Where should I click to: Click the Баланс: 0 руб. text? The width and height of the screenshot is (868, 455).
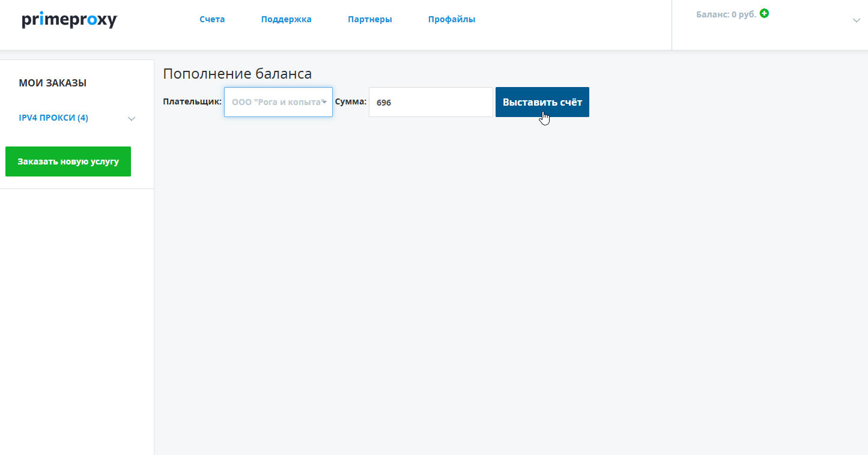[x=726, y=14]
